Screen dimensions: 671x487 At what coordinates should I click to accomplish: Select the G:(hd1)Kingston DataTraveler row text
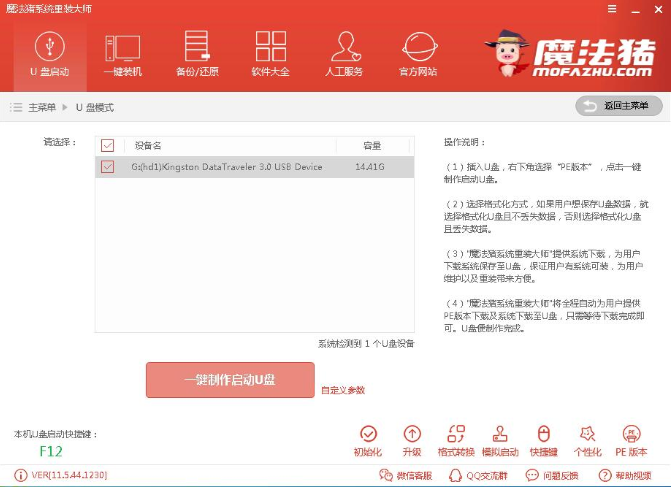227,167
